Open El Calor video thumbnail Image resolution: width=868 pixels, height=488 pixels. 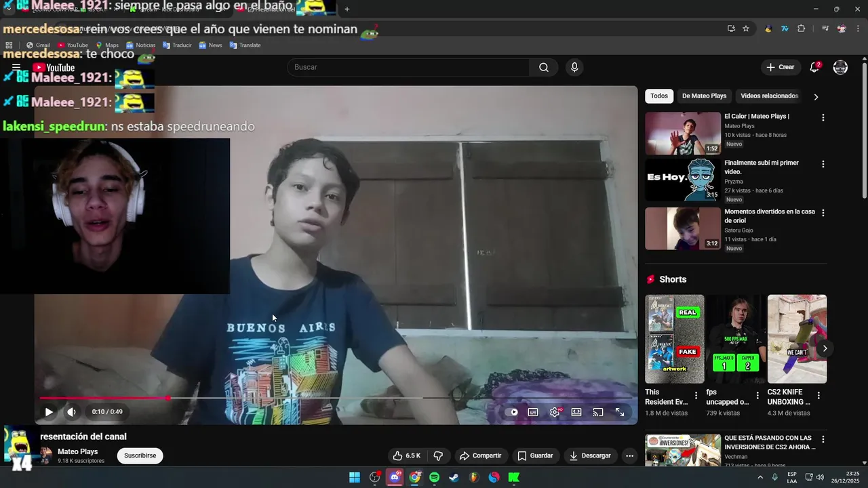pyautogui.click(x=683, y=134)
